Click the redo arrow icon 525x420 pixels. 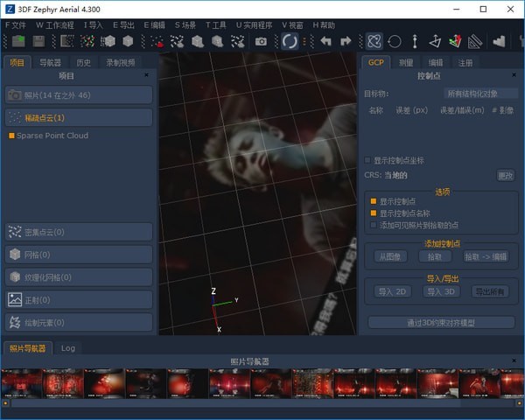click(346, 41)
